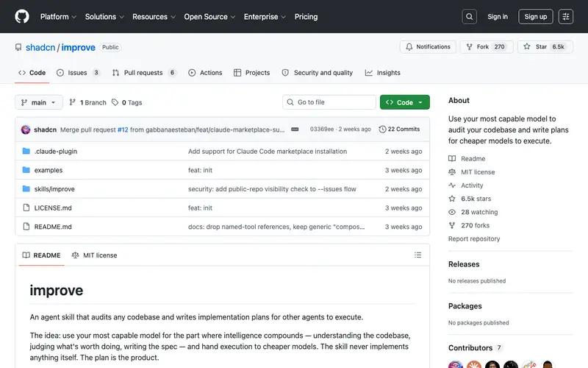Open the Contributors heading link
The height and width of the screenshot is (368, 588).
click(x=475, y=347)
